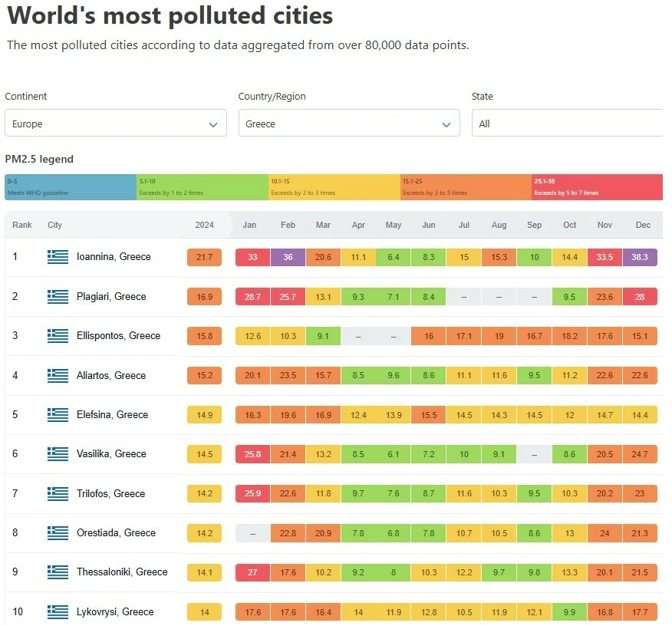The image size is (672, 626).
Task: Click the Rank column header
Action: tap(22, 225)
